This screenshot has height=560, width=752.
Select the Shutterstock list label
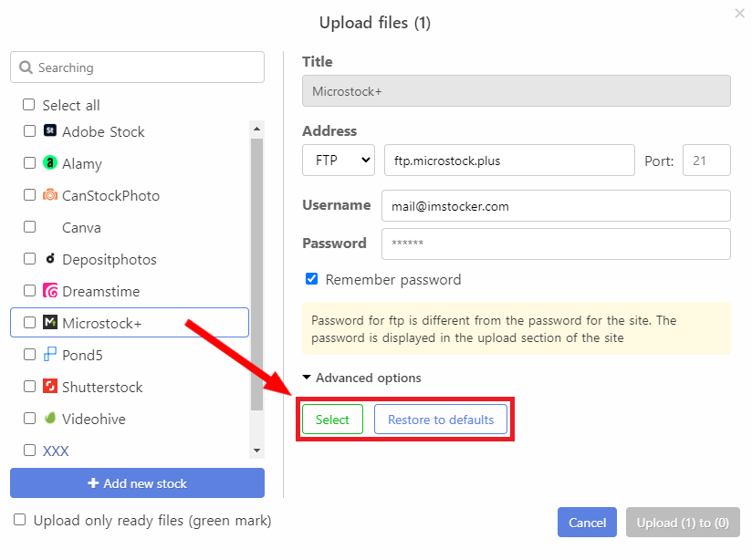coord(102,387)
